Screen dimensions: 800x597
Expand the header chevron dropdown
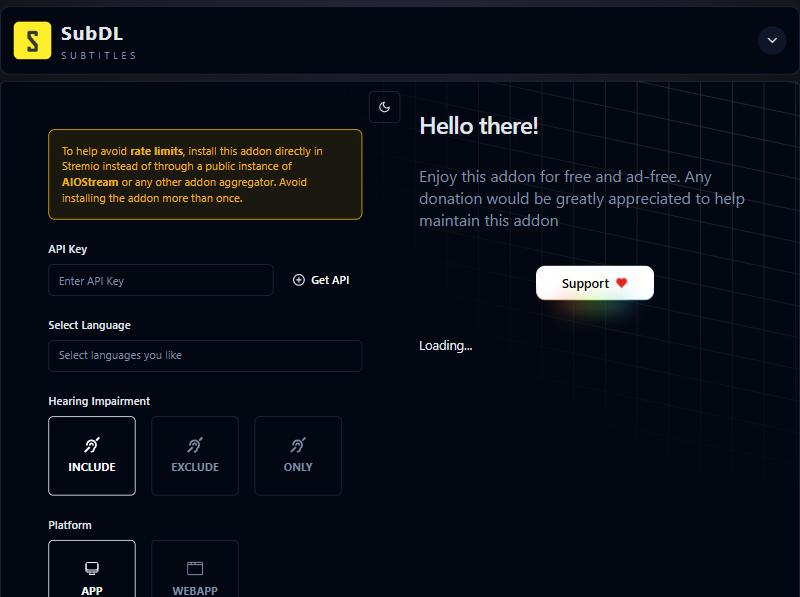coord(772,40)
